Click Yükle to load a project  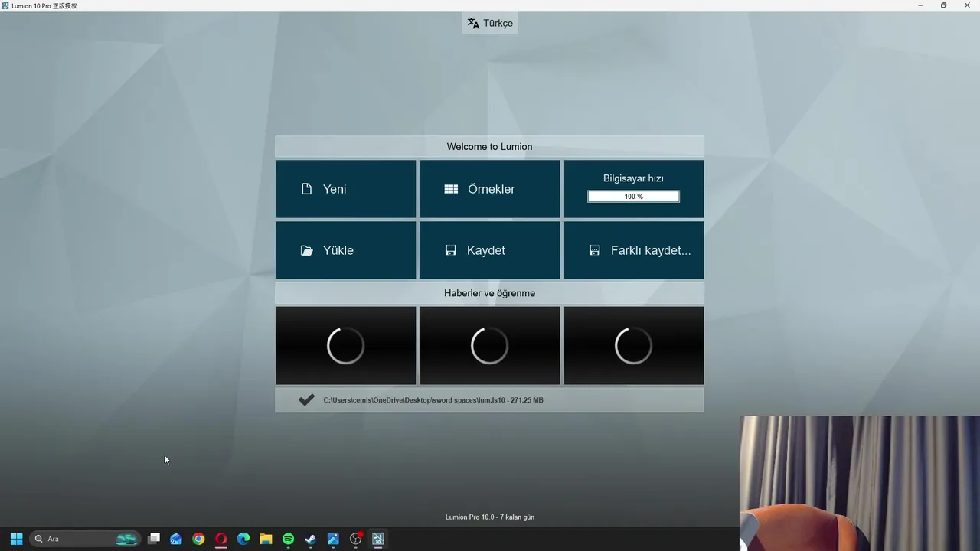coord(345,250)
